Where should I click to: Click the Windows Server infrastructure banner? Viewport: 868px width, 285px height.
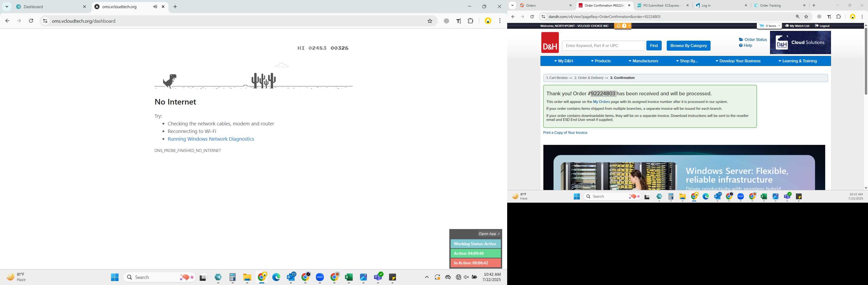(x=684, y=168)
